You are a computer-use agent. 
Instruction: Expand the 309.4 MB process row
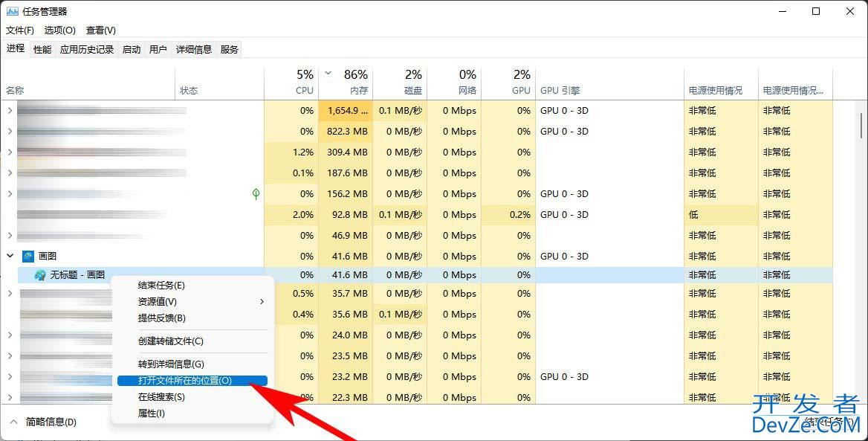[10, 152]
